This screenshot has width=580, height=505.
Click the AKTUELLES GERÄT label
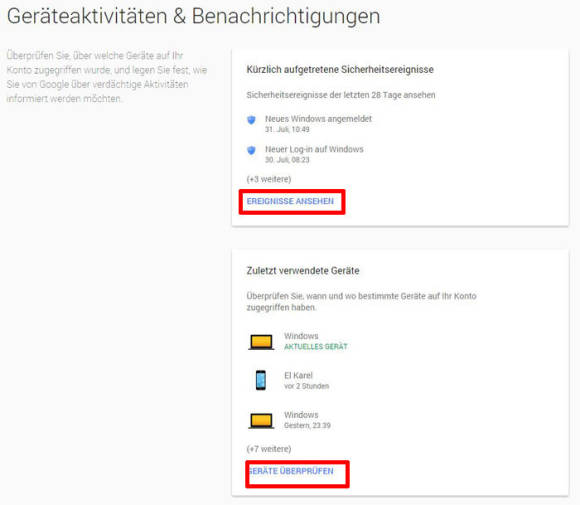click(x=316, y=347)
